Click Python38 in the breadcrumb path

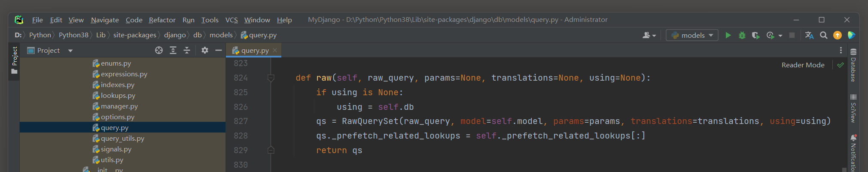click(73, 35)
